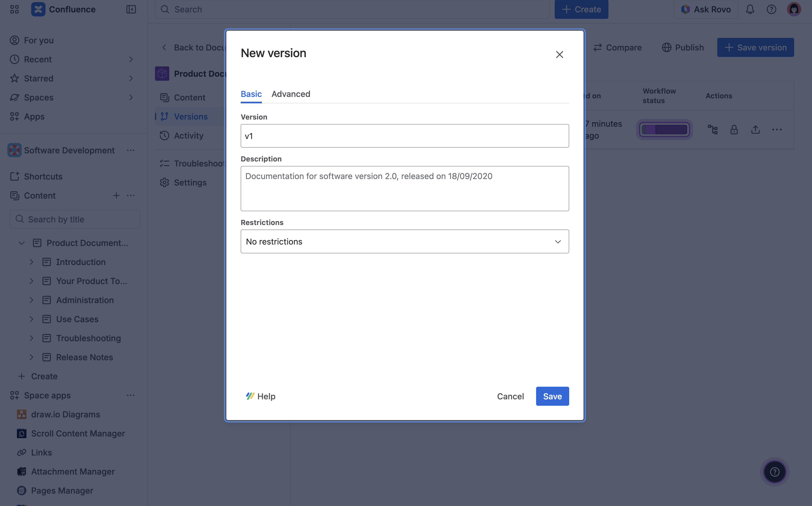The width and height of the screenshot is (812, 506).
Task: Click the export icon in Actions column
Action: (755, 130)
